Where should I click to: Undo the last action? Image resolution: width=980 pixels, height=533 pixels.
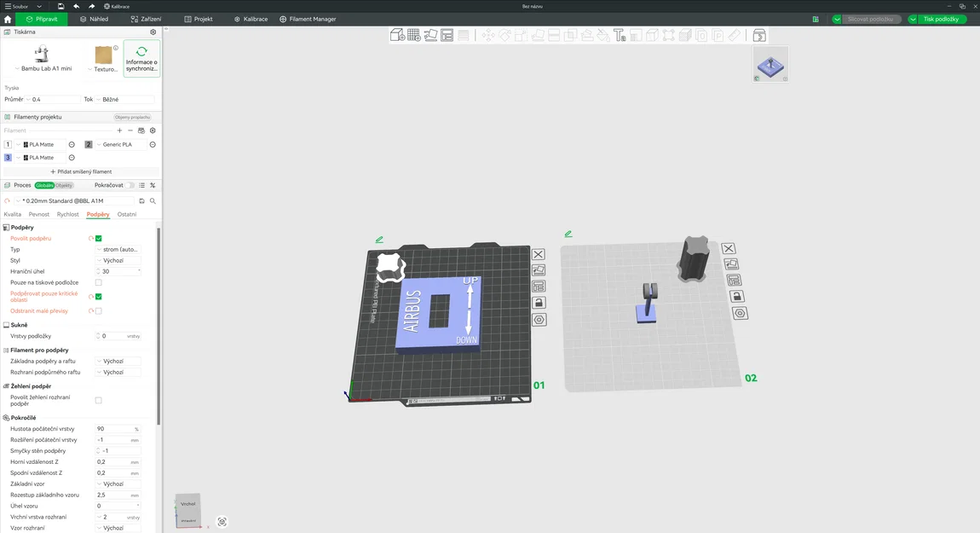[76, 6]
